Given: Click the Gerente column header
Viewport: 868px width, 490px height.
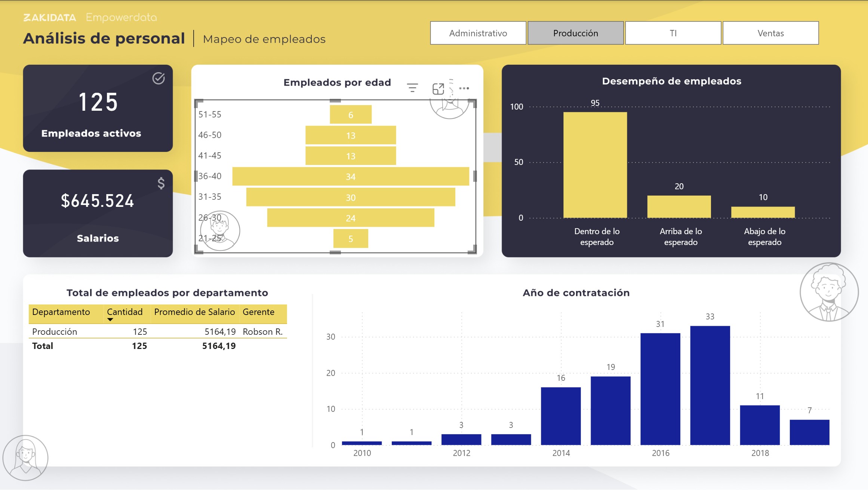Looking at the screenshot, I should point(258,312).
